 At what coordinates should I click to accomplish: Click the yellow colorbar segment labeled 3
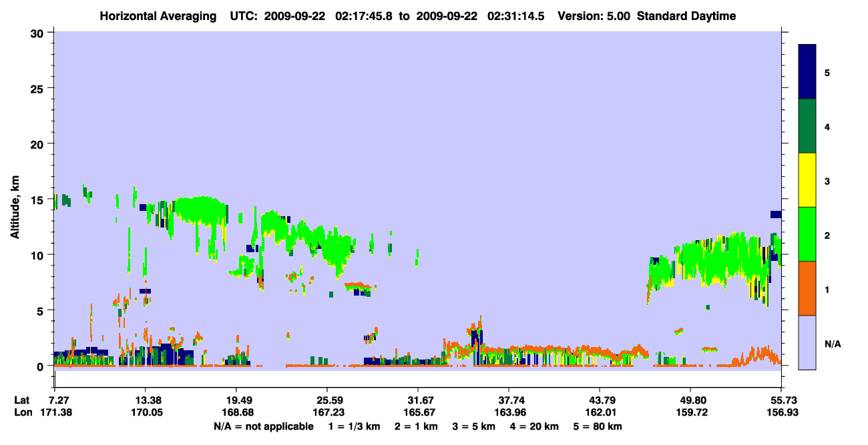(x=807, y=180)
